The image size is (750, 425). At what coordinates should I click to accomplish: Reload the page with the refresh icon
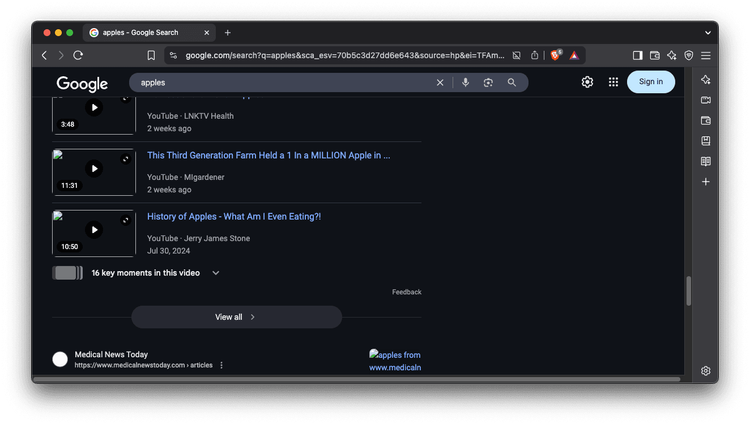point(78,55)
